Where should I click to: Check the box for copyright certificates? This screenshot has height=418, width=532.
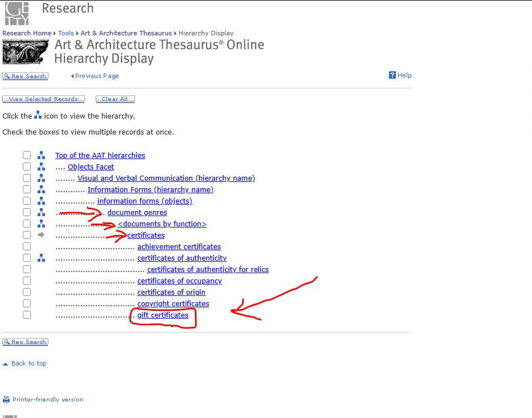[27, 303]
